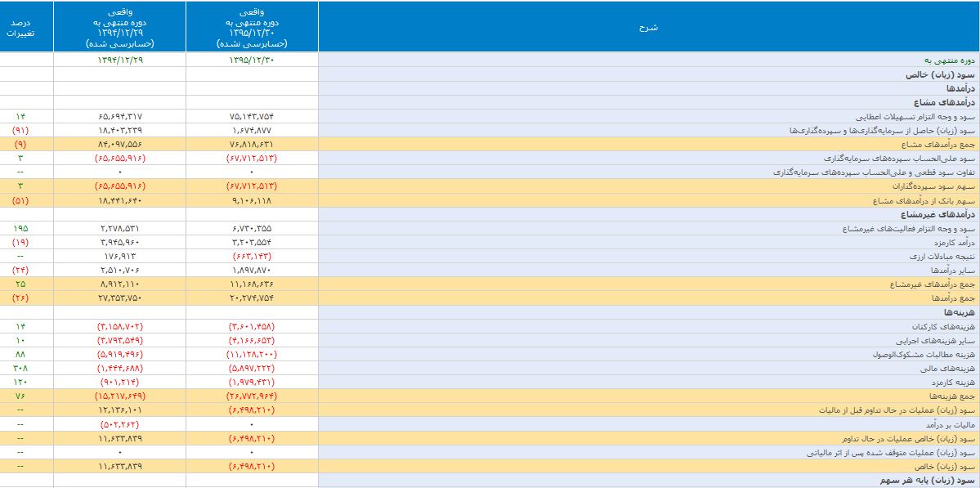Select the 'نتیجه مبادلات ارزی' row label
The width and height of the screenshot is (980, 488).
coord(945,257)
